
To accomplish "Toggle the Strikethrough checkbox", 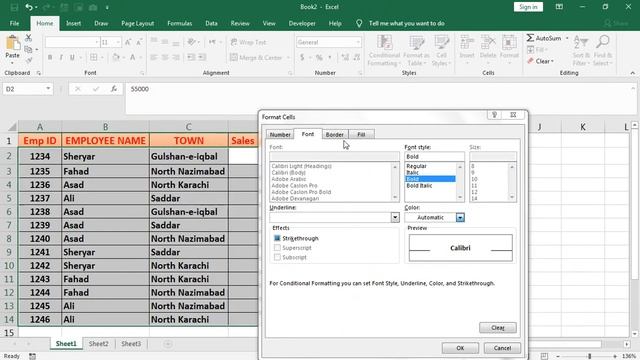I will [x=277, y=238].
